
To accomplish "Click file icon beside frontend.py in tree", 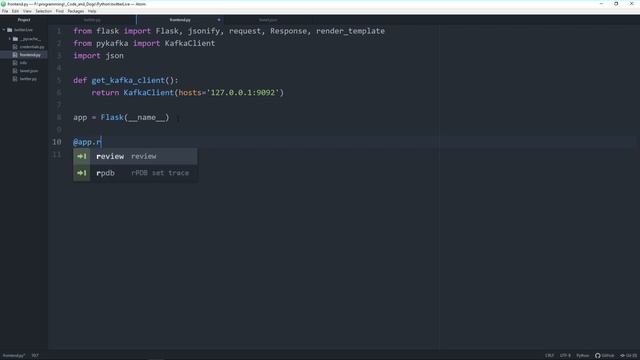I will tap(15, 55).
